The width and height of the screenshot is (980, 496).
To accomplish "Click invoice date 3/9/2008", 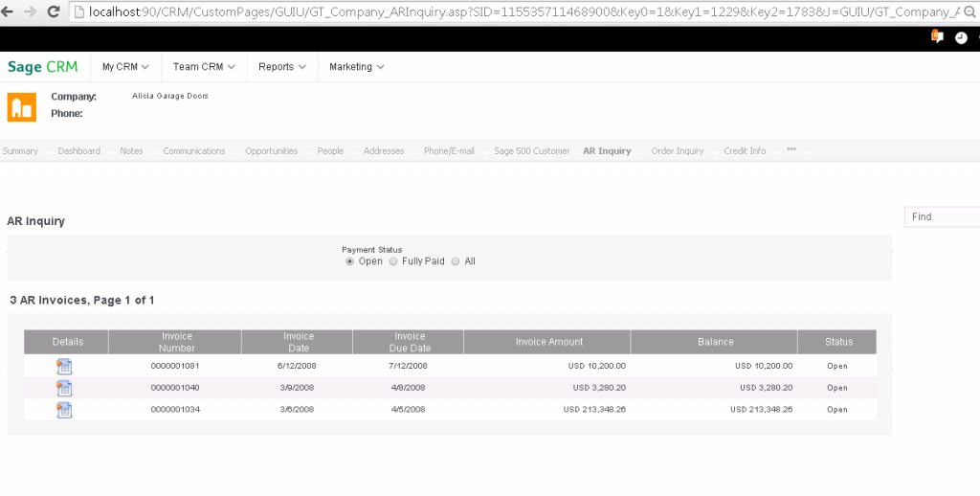I will (x=297, y=388).
